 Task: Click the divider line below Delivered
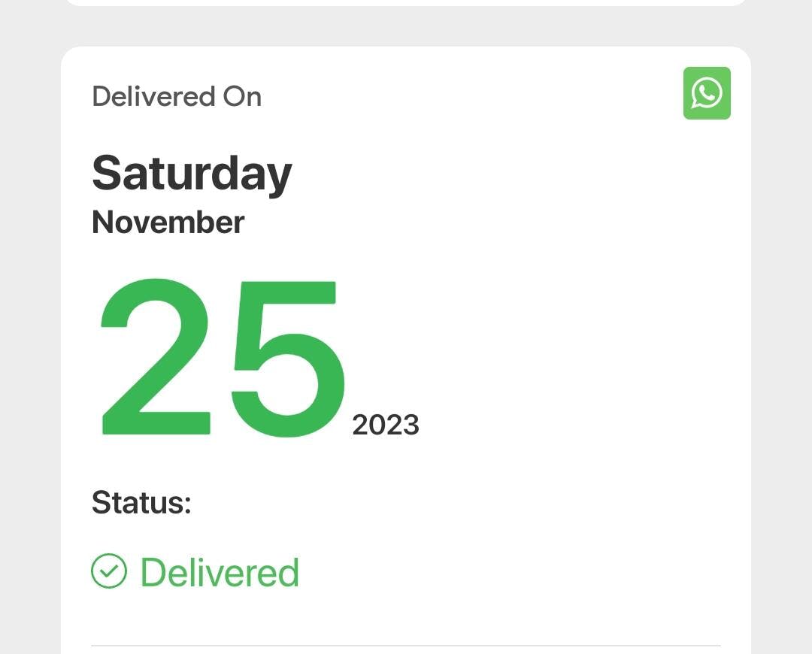(406, 646)
